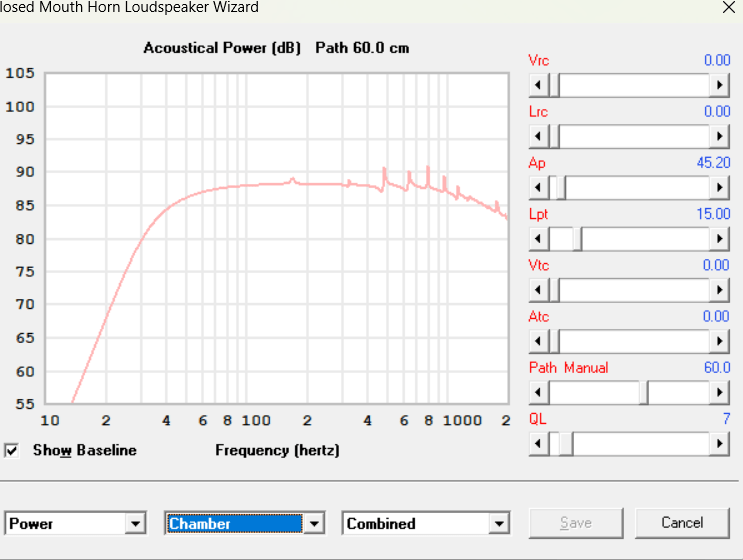Decrease QL with its left arrow
This screenshot has height=560, width=743.
click(x=538, y=443)
